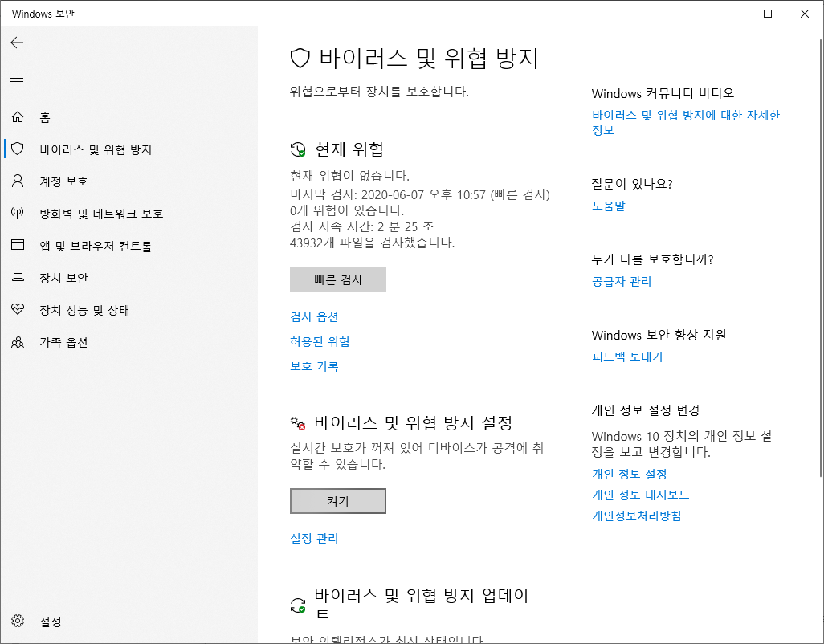Click the Windows 보안 window title

pyautogui.click(x=43, y=14)
